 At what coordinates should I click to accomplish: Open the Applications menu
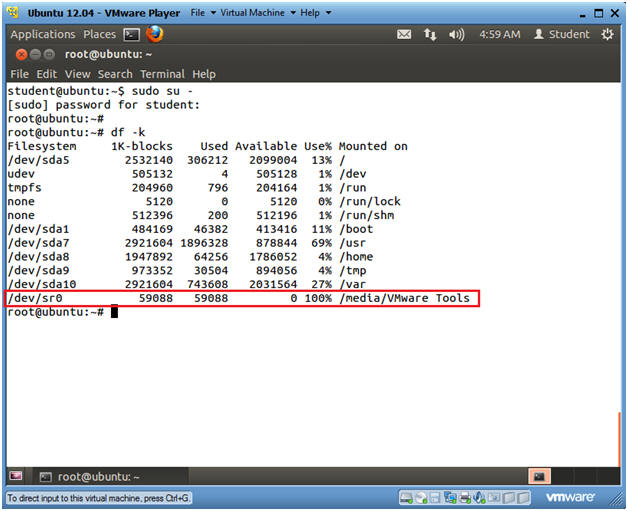pyautogui.click(x=43, y=34)
